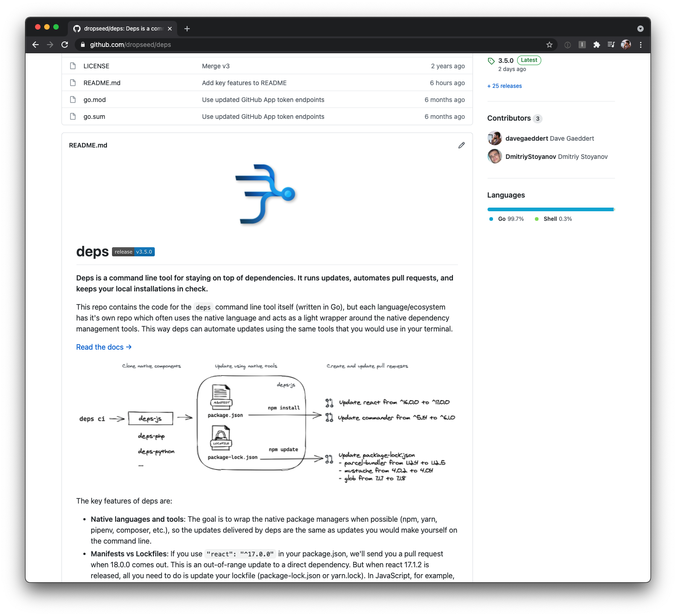Click the '2 days ago' release date
The width and height of the screenshot is (676, 616).
coord(512,69)
